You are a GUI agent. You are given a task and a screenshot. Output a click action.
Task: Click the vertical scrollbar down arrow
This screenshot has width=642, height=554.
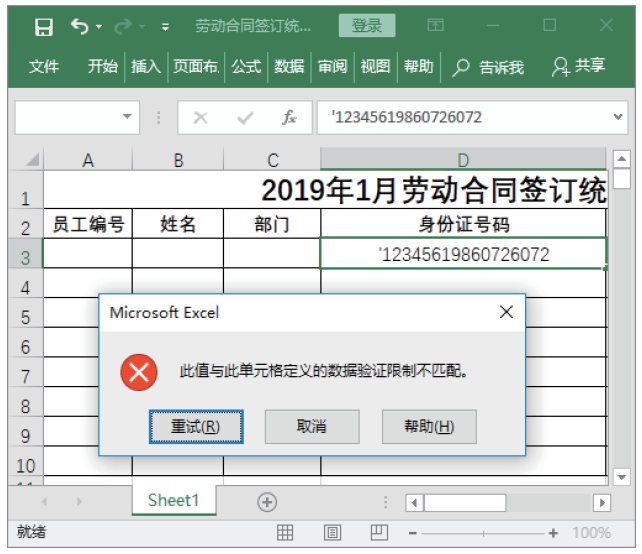[622, 477]
